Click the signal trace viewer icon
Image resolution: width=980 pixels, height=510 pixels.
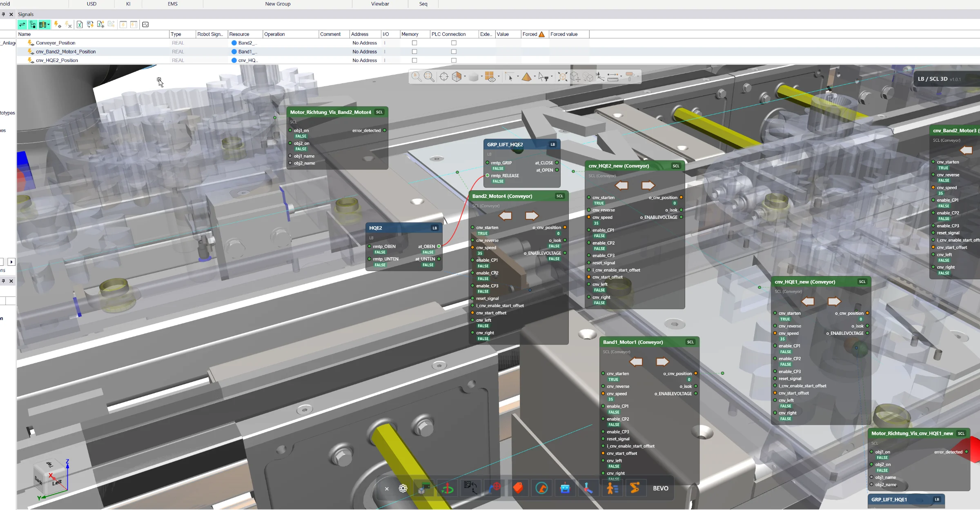(145, 24)
